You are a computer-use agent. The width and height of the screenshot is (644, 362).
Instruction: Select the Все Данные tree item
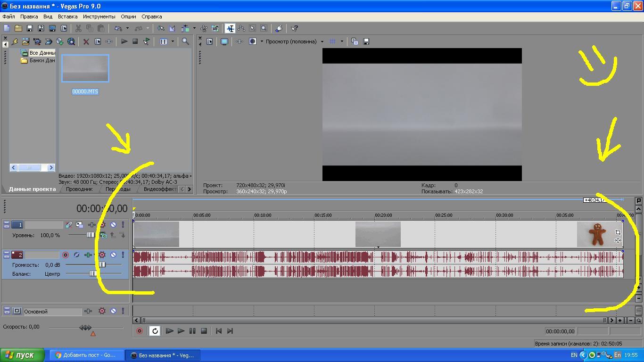pos(42,53)
